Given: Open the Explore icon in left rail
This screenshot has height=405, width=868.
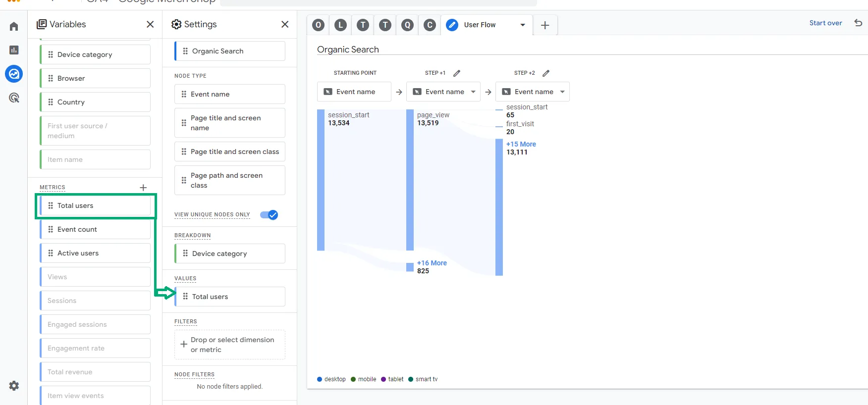Looking at the screenshot, I should point(14,74).
